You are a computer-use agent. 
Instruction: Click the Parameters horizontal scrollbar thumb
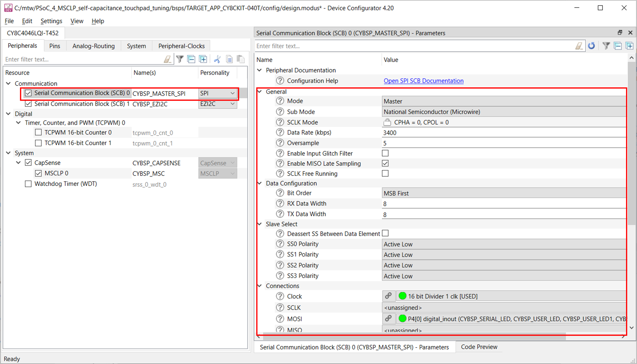point(414,337)
